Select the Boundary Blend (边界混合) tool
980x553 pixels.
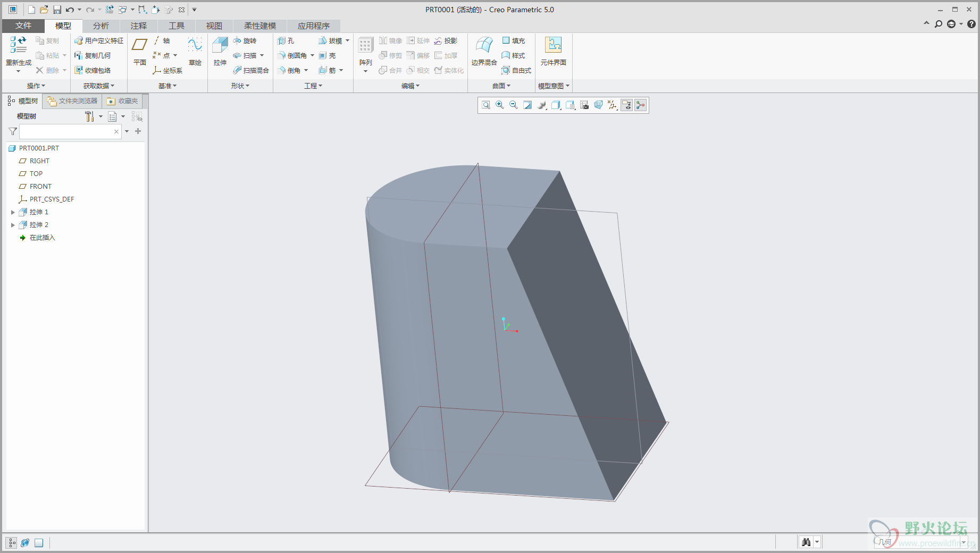[x=484, y=51]
